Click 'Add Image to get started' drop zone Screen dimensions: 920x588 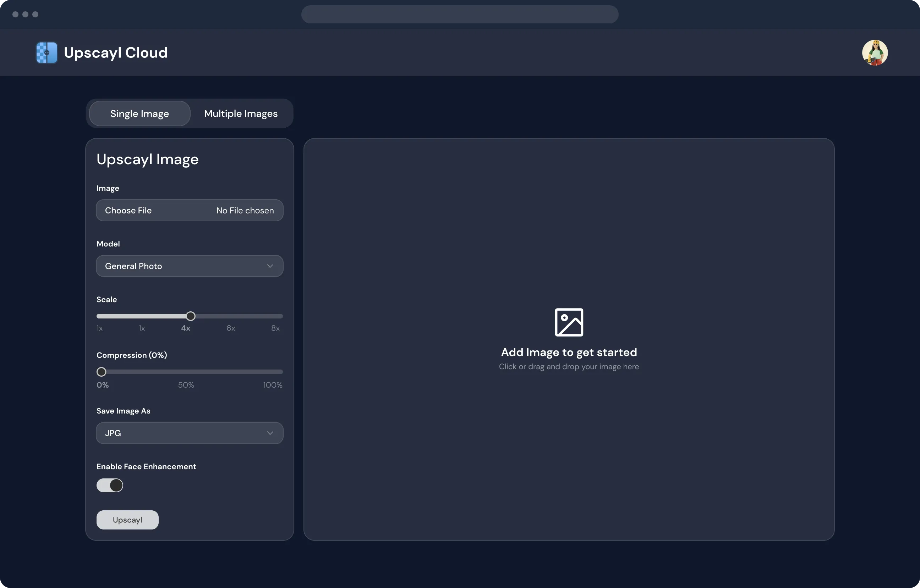click(569, 352)
